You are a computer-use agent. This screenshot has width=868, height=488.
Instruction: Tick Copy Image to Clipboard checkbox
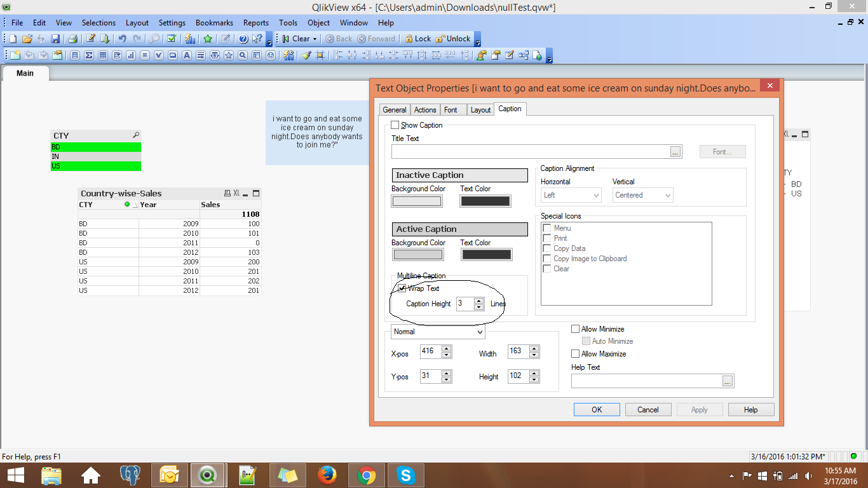pyautogui.click(x=546, y=259)
